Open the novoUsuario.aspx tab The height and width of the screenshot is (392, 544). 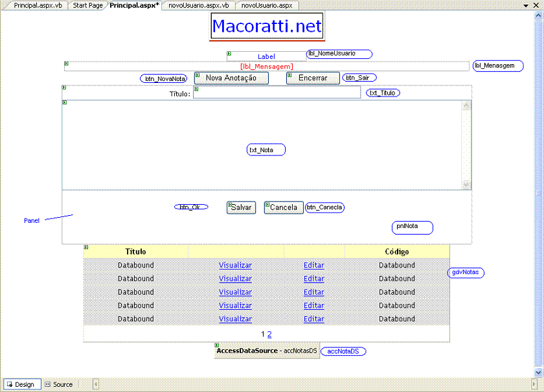point(267,5)
